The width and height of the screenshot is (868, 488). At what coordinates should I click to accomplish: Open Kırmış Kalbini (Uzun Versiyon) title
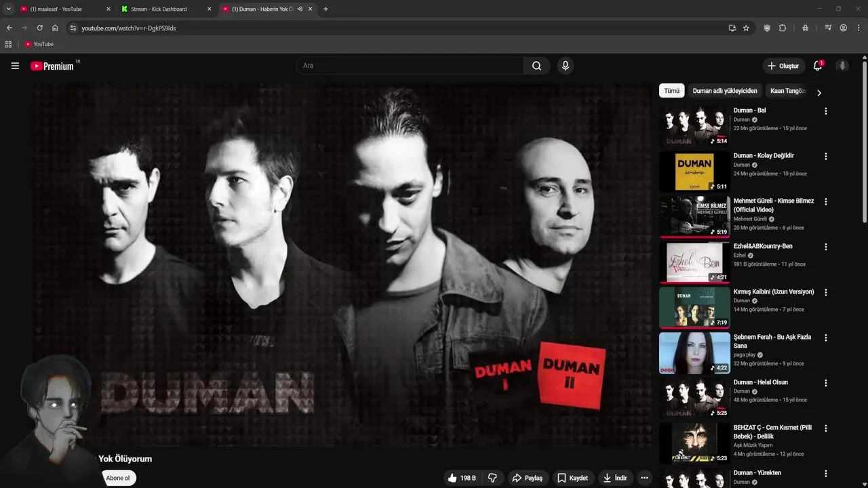pos(774,292)
